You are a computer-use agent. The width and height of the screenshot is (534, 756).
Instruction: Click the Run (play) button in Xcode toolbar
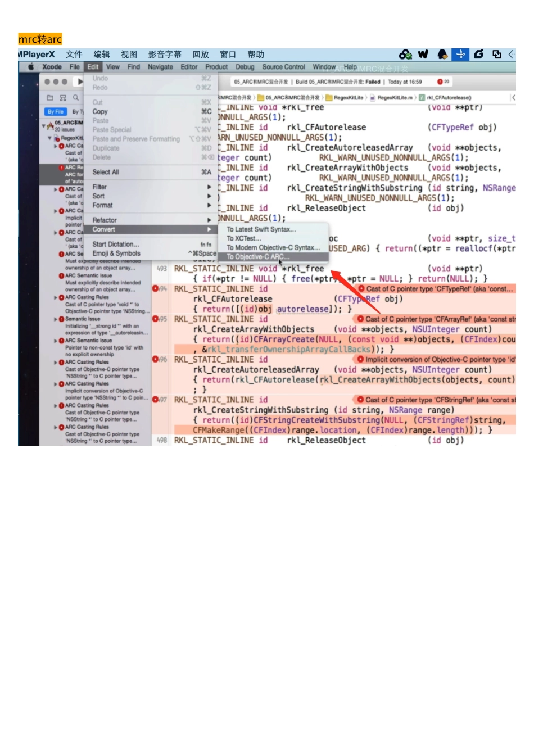pos(80,82)
